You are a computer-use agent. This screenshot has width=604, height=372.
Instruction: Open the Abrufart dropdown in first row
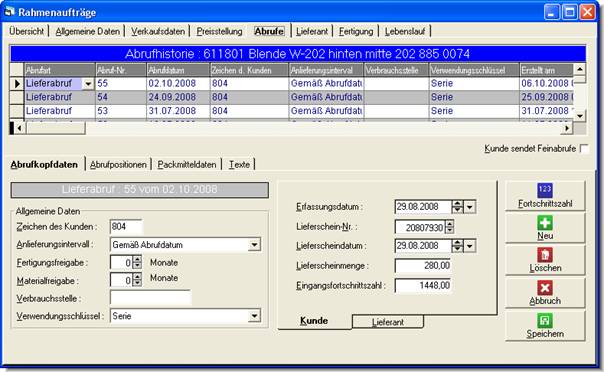click(x=88, y=84)
